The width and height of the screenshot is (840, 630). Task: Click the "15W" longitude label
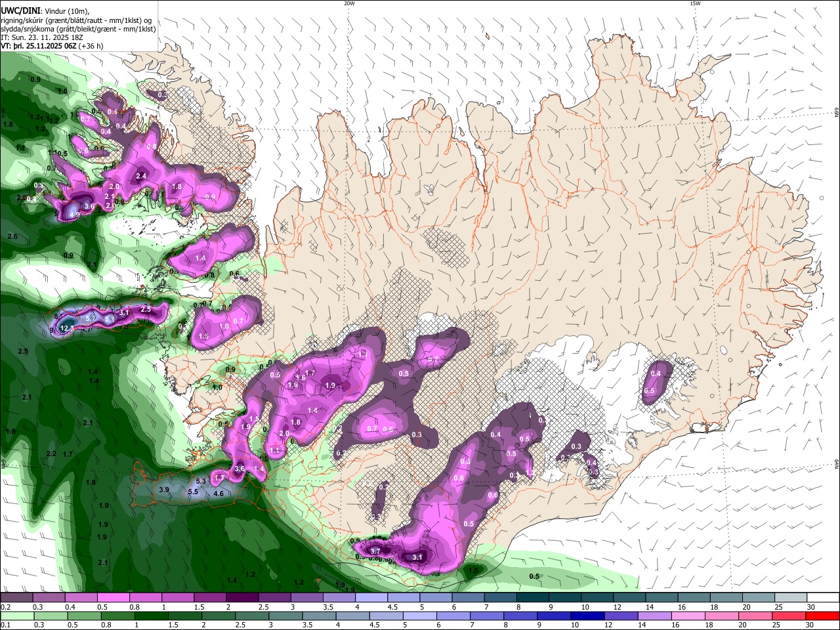(695, 3)
